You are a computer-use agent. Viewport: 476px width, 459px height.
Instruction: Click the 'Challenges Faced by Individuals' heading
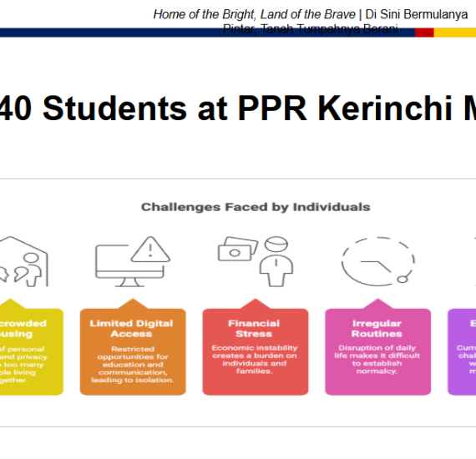(x=256, y=207)
